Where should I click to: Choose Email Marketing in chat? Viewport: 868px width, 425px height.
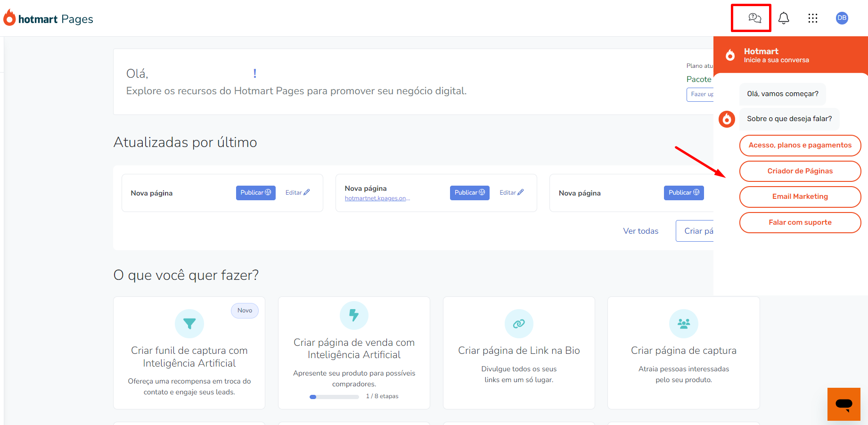click(x=800, y=196)
